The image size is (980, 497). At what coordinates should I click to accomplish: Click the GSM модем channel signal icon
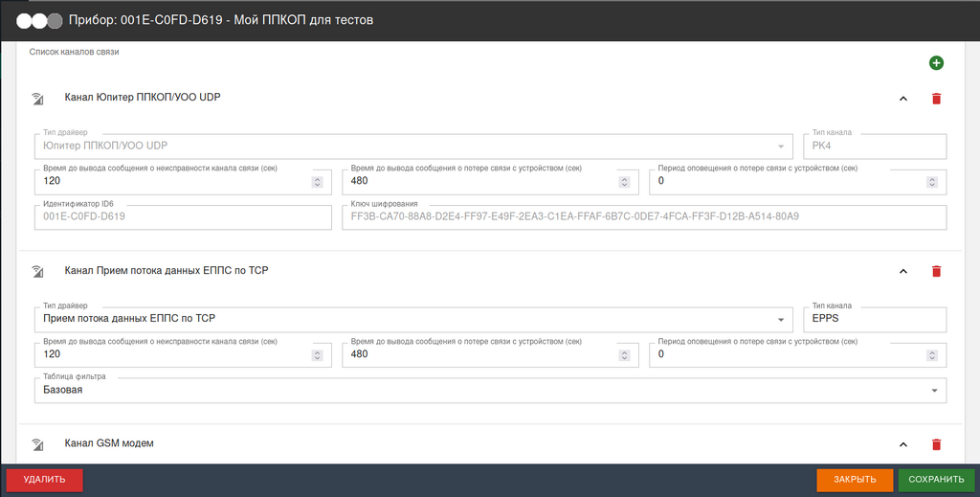click(38, 444)
